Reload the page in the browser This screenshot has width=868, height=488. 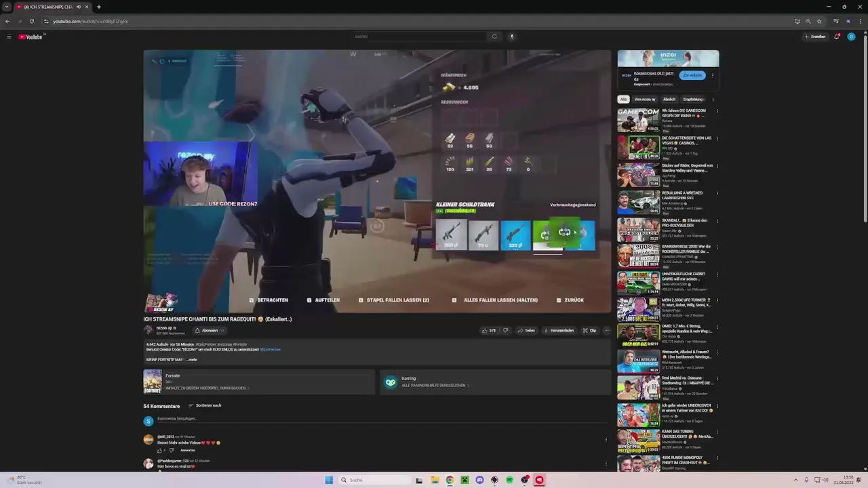tap(31, 21)
